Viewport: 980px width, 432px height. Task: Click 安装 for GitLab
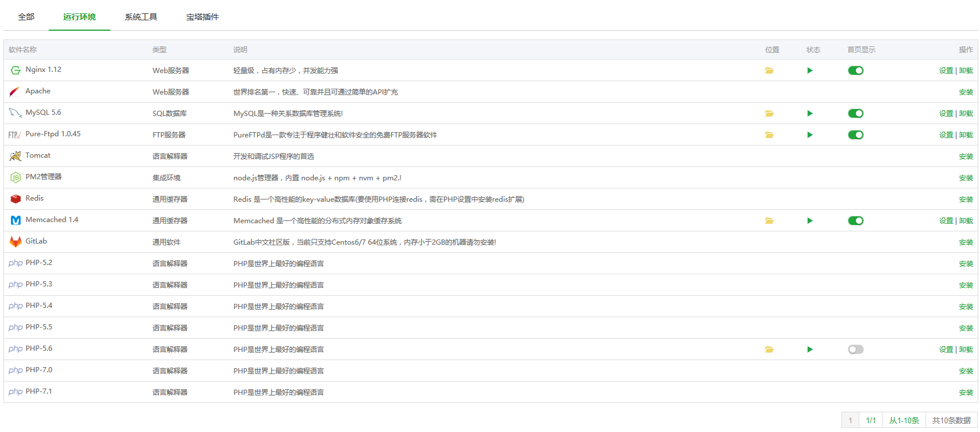(x=966, y=242)
